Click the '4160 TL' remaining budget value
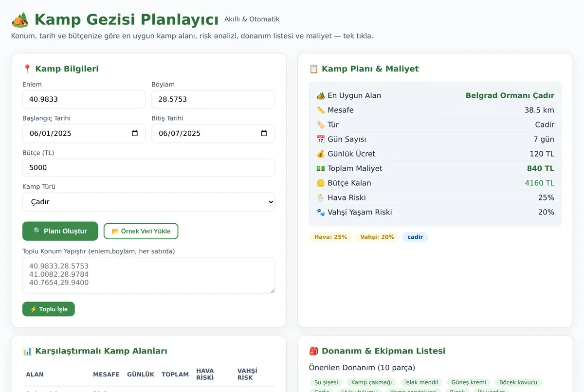This screenshot has height=392, width=584. click(x=540, y=183)
